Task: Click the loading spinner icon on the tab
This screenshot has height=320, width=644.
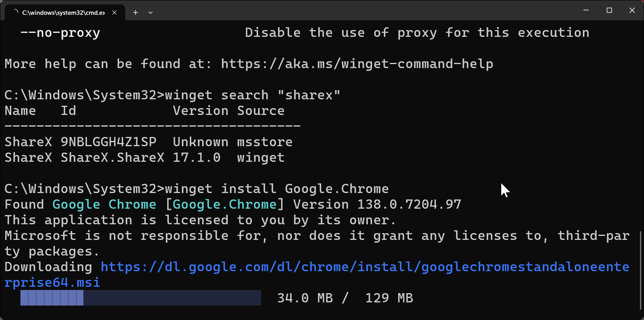Action: tap(16, 12)
